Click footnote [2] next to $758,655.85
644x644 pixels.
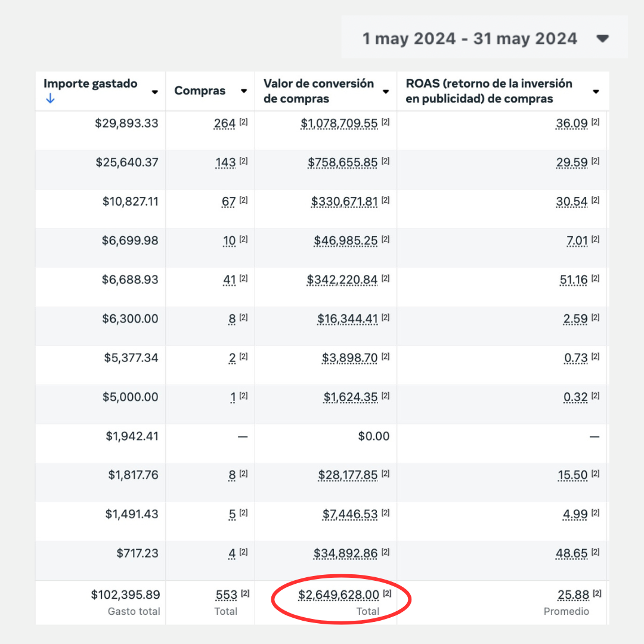pyautogui.click(x=385, y=162)
